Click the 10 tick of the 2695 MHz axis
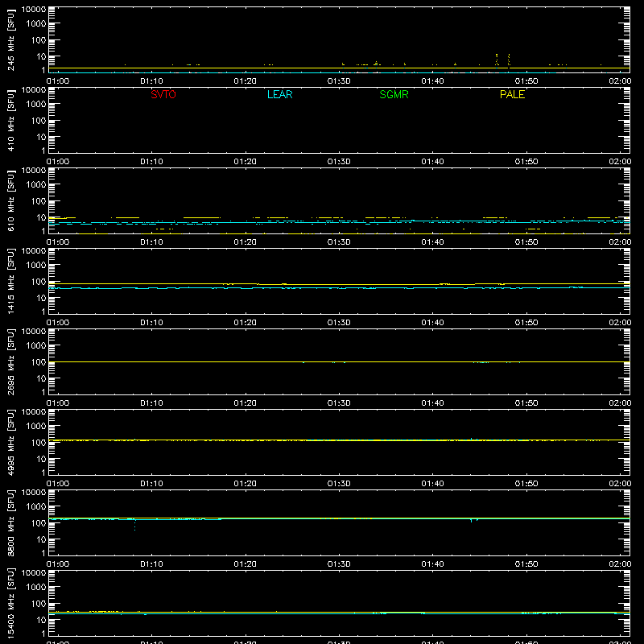Viewport: 644px width, 644px height. (41, 378)
